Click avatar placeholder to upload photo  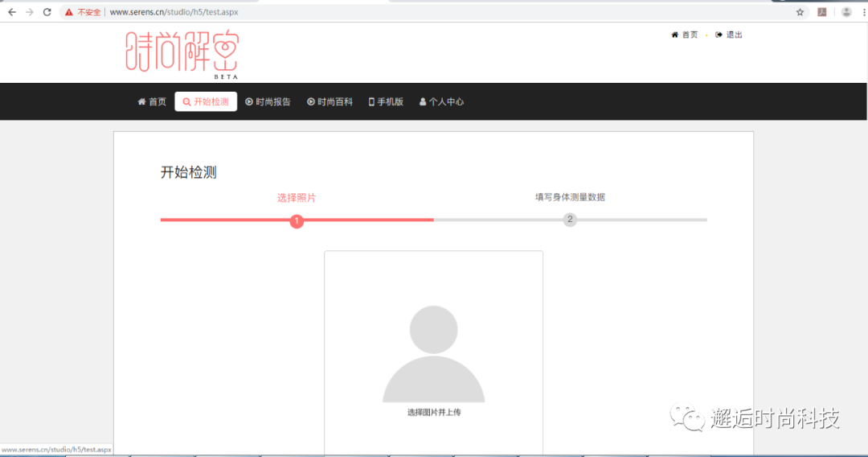tap(433, 354)
